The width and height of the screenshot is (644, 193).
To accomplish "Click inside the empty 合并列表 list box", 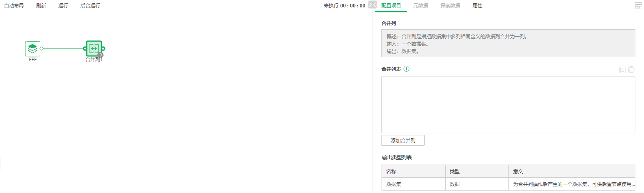I will point(508,105).
